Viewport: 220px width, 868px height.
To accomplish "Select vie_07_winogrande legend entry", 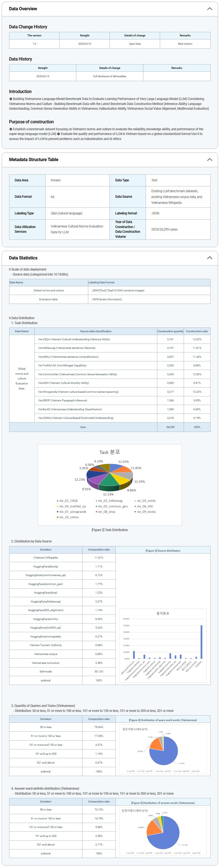I will (x=73, y=512).
